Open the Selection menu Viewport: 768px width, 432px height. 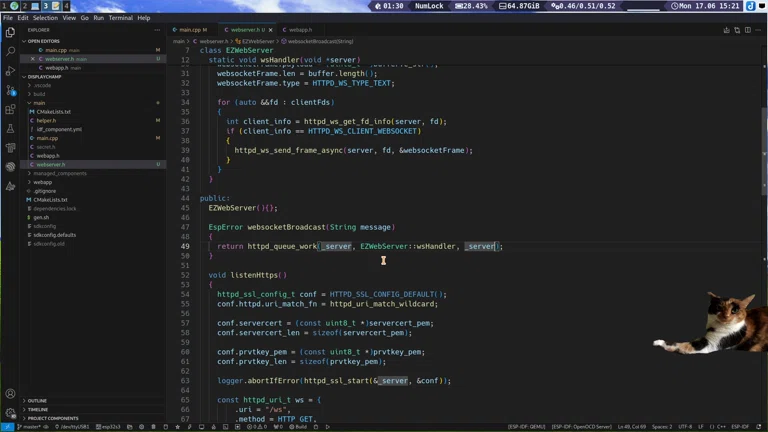pyautogui.click(x=45, y=18)
